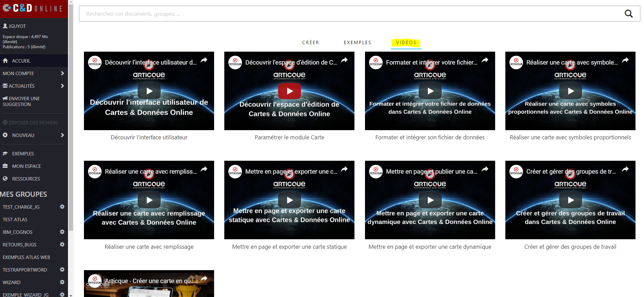Open Mon Compte menu item

pos(34,73)
